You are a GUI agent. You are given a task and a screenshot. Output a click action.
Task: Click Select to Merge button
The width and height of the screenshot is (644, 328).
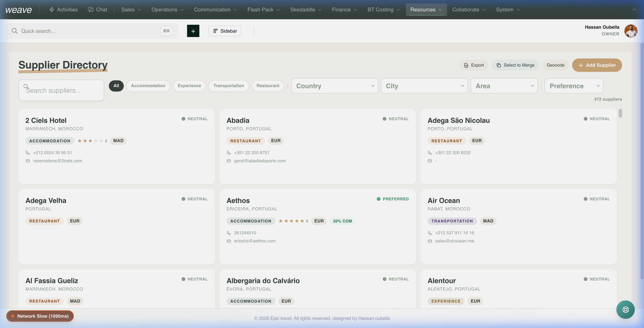pos(515,65)
